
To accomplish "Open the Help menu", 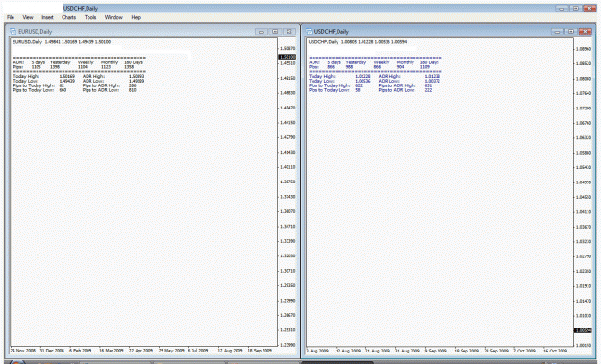I will 137,17.
